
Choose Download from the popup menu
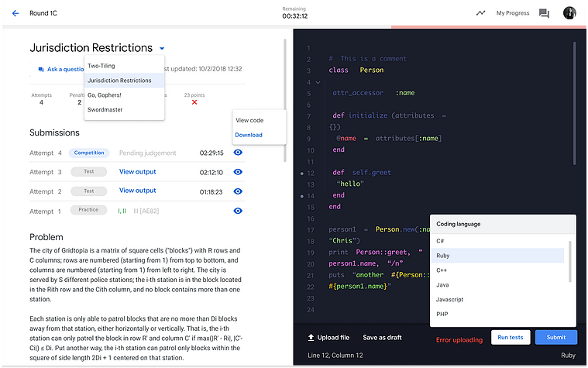[249, 135]
